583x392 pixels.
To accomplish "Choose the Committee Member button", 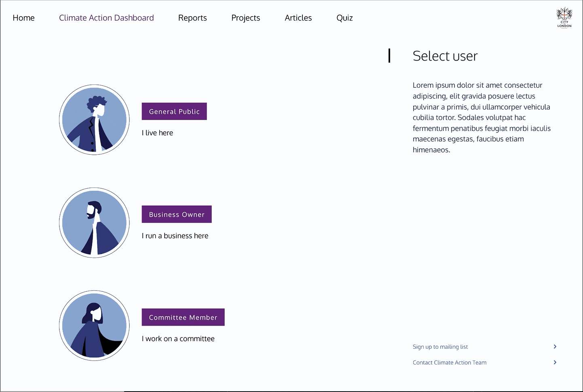I will [x=183, y=317].
